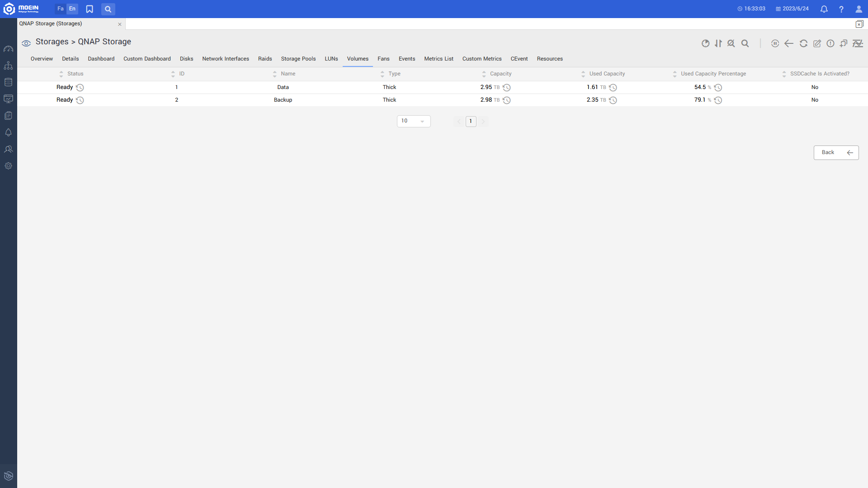Go to page 1 in pagination
Image resolution: width=868 pixels, height=488 pixels.
click(x=471, y=121)
